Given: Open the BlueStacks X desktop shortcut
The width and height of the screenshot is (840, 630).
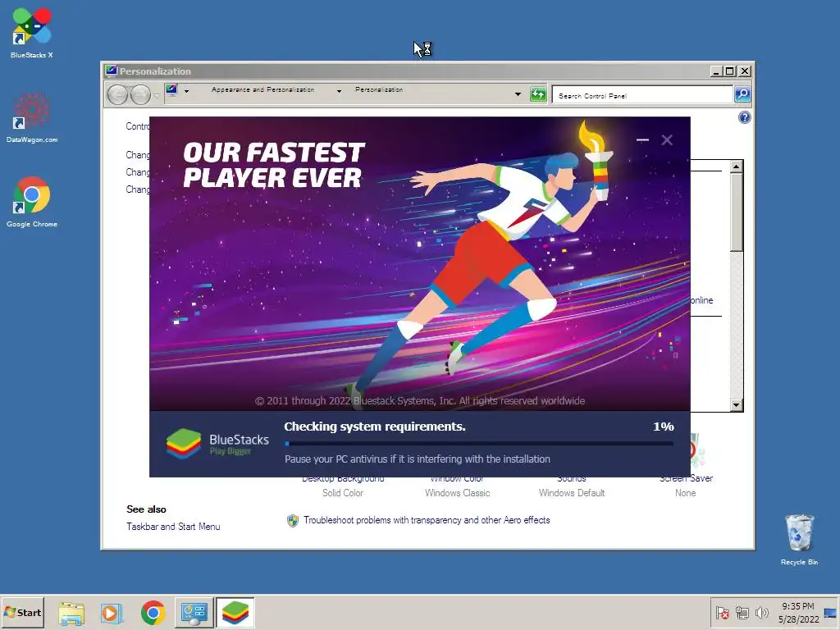Looking at the screenshot, I should coord(32,33).
